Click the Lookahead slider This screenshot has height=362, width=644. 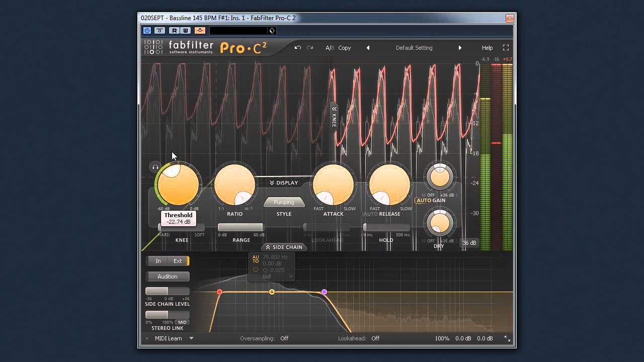(327, 227)
